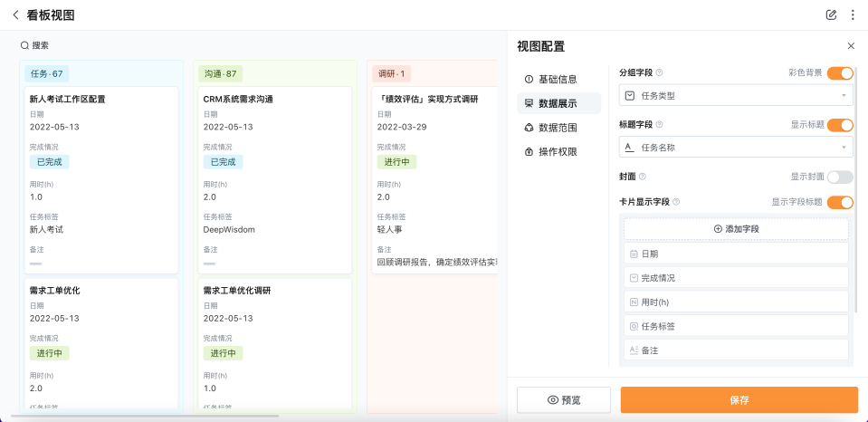Click the 预览 button

(x=564, y=400)
